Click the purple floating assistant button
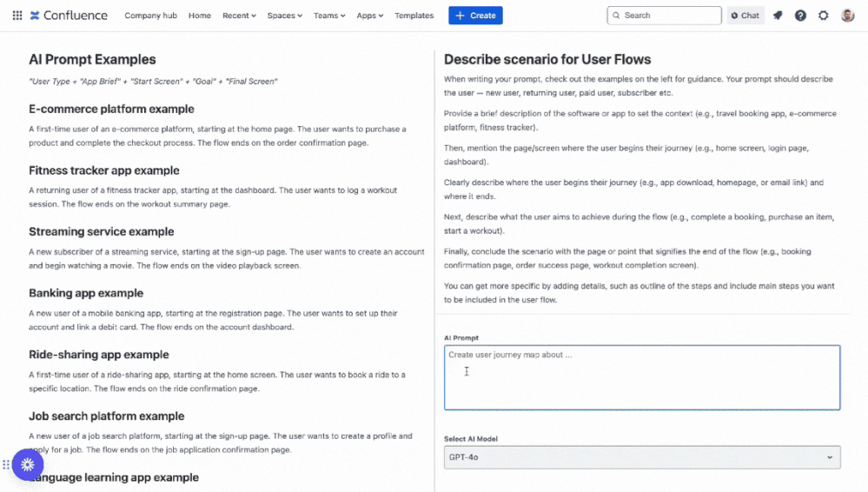This screenshot has width=868, height=492. click(x=28, y=464)
